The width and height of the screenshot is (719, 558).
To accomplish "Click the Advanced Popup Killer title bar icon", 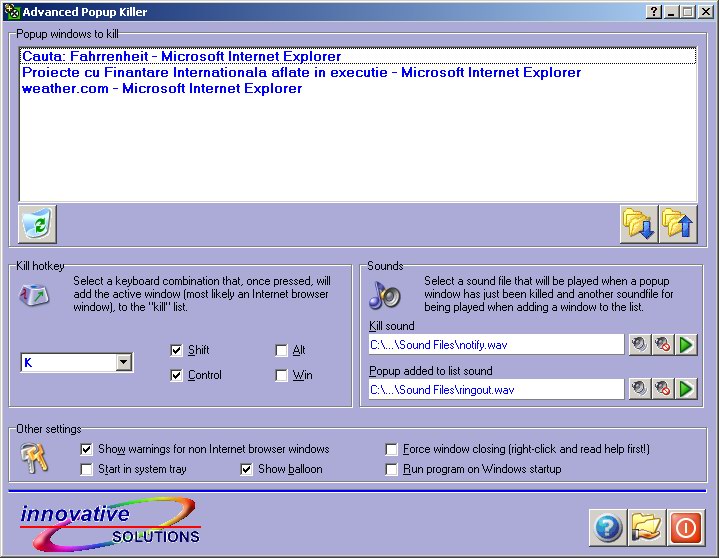I will click(12, 11).
